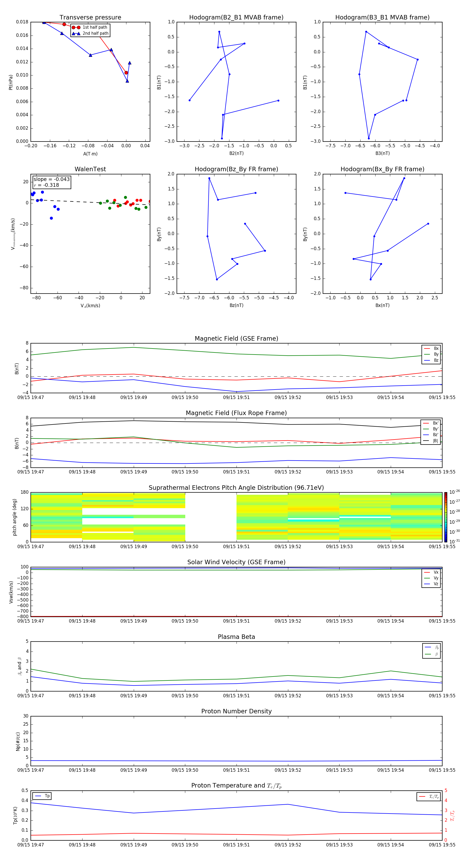
Task: Select the "Hodogram(B2_B1 MVAB frame)" title
Action: pyautogui.click(x=236, y=18)
